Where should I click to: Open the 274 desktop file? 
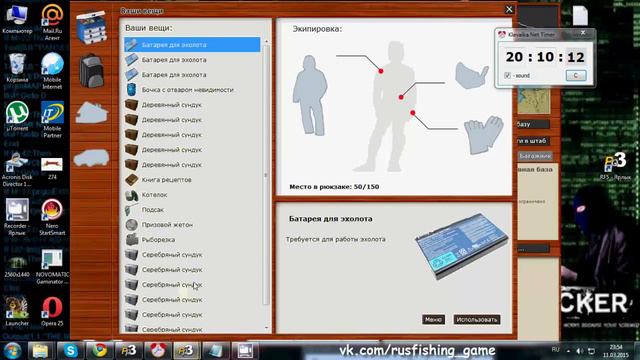[x=52, y=168]
